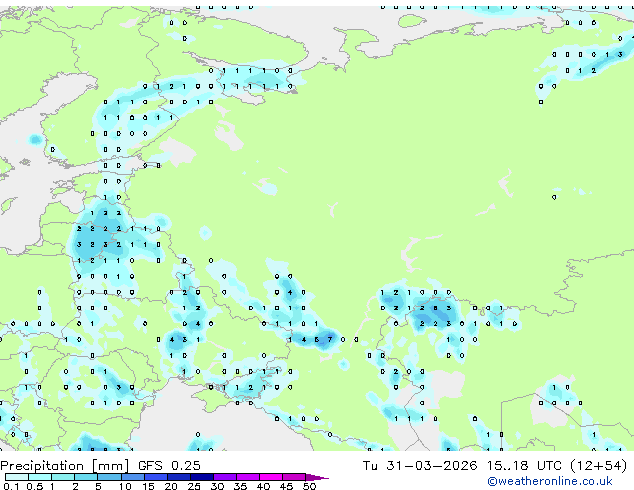Select the 20–25 mm legend color swatch
634x490 pixels.
pos(179,477)
